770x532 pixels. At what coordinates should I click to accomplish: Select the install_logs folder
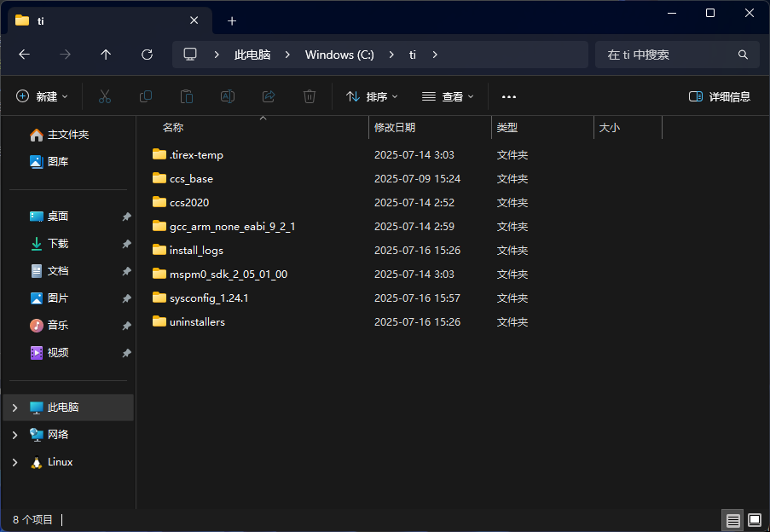(196, 251)
